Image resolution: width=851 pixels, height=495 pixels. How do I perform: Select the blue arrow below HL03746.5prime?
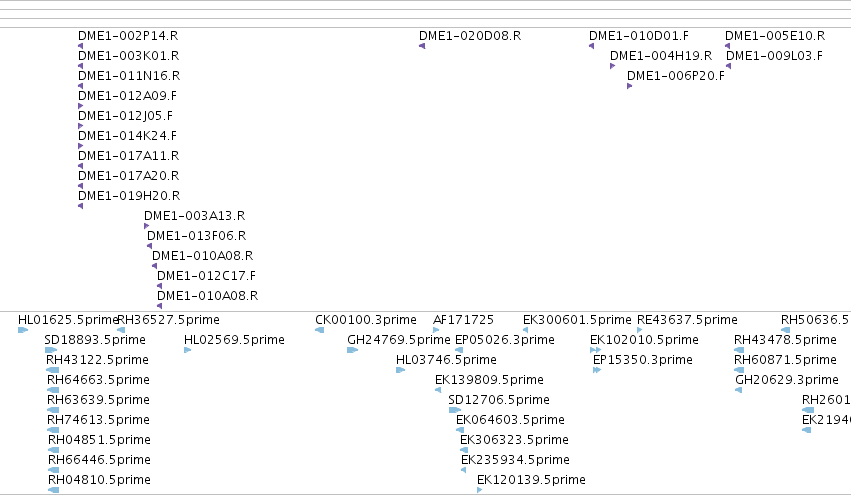click(401, 370)
